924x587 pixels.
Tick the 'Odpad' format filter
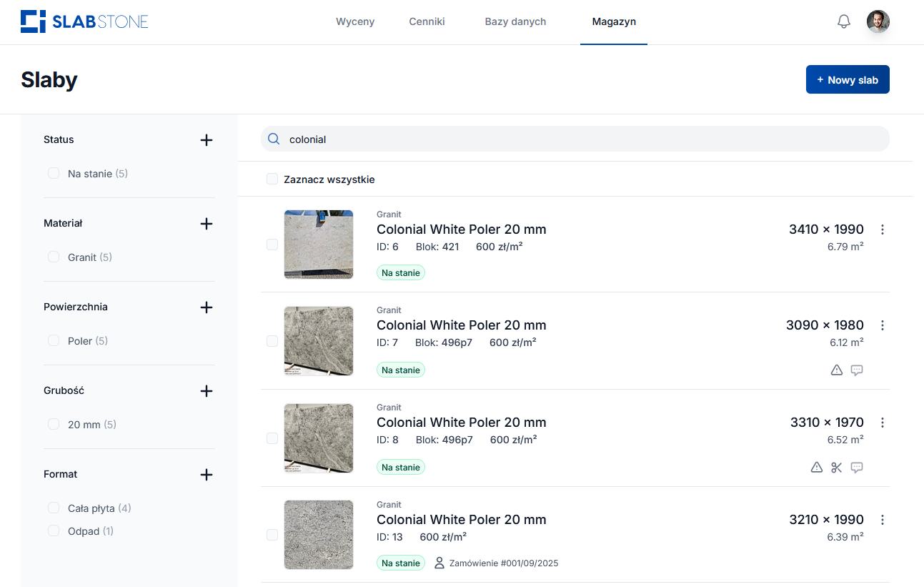54,531
